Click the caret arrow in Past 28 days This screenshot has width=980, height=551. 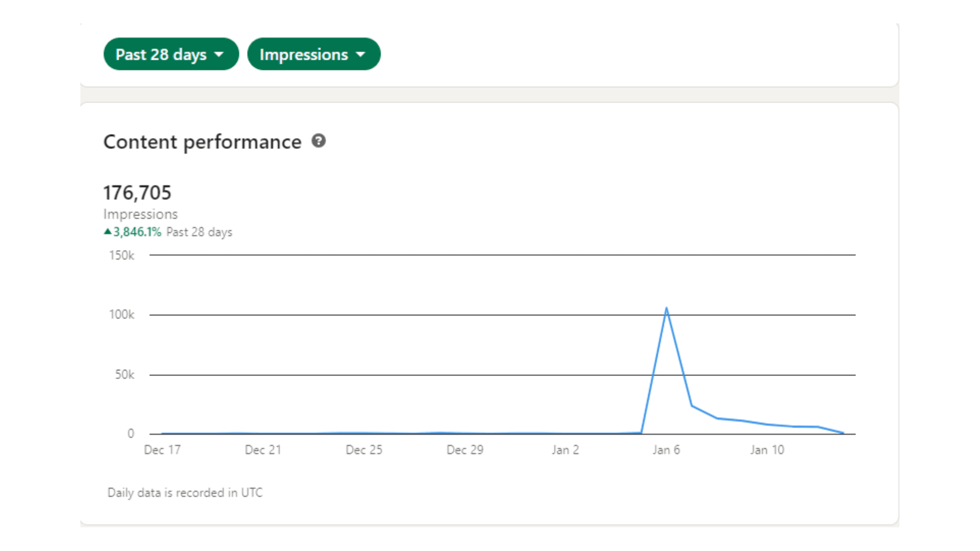pos(219,54)
